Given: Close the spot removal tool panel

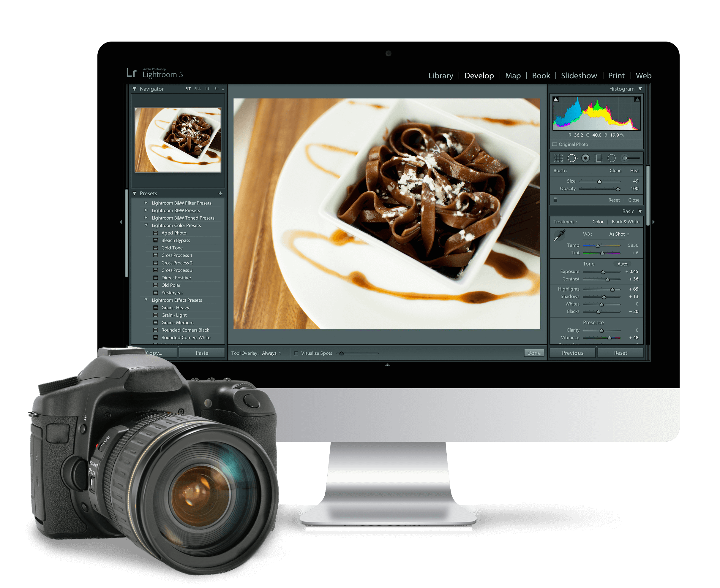Looking at the screenshot, I should coord(634,200).
